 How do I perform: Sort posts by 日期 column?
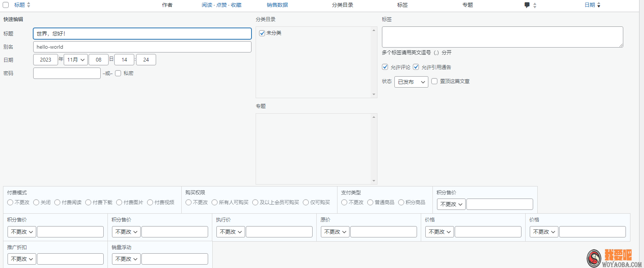click(x=590, y=5)
